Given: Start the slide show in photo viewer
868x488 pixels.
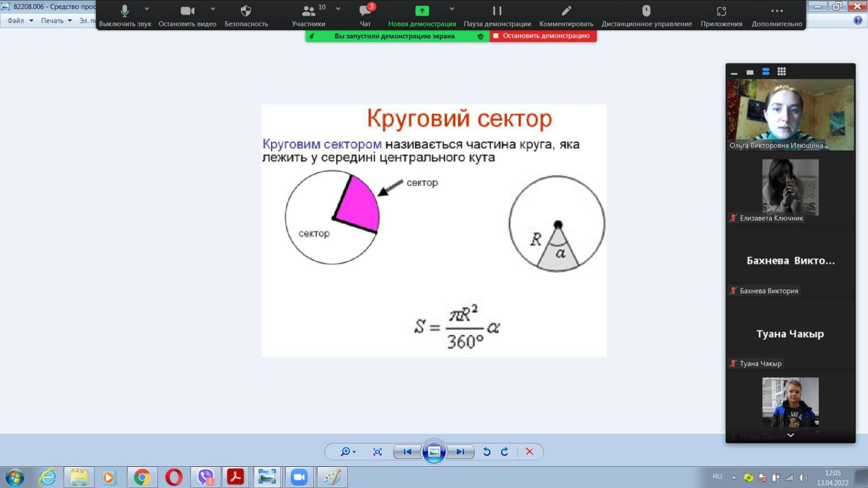Looking at the screenshot, I should tap(434, 452).
